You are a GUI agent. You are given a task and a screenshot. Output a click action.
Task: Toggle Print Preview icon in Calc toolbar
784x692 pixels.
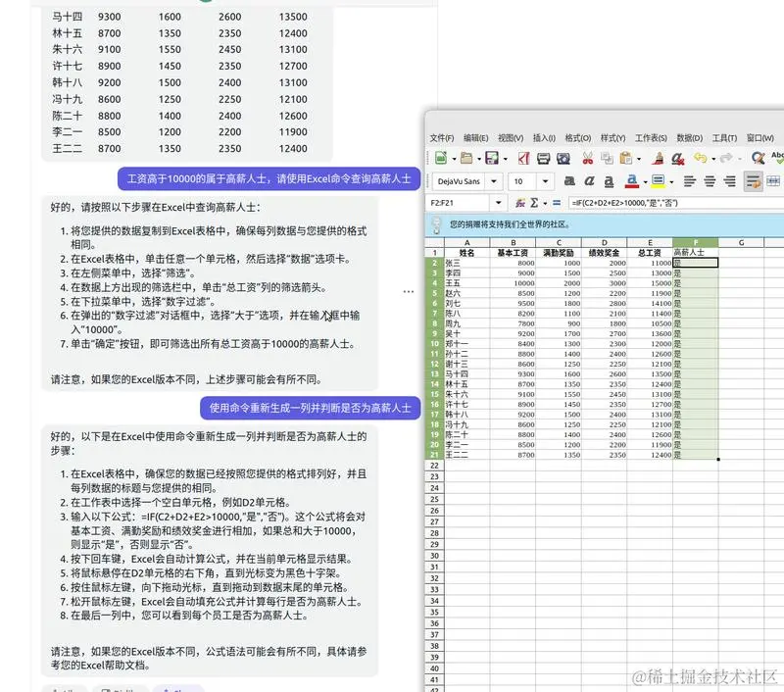(563, 159)
